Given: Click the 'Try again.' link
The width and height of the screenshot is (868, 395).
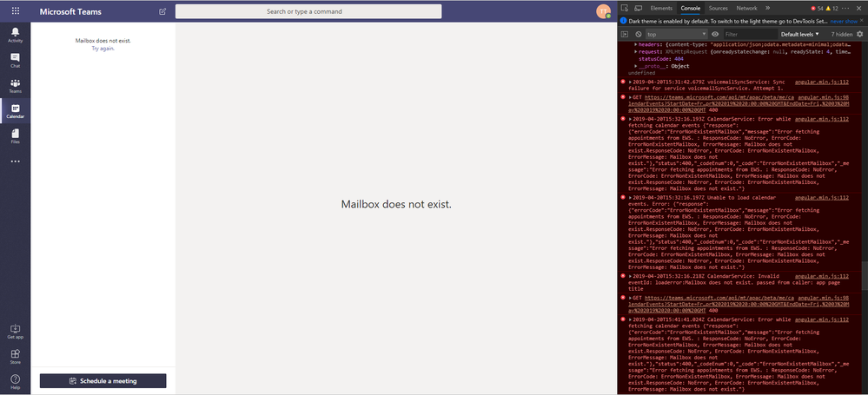Looking at the screenshot, I should pos(103,49).
